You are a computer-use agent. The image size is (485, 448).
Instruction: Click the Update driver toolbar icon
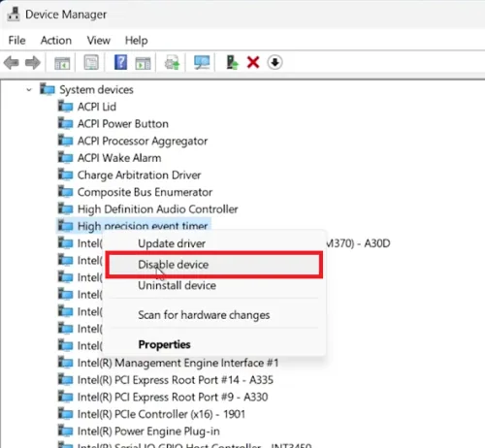pyautogui.click(x=172, y=62)
